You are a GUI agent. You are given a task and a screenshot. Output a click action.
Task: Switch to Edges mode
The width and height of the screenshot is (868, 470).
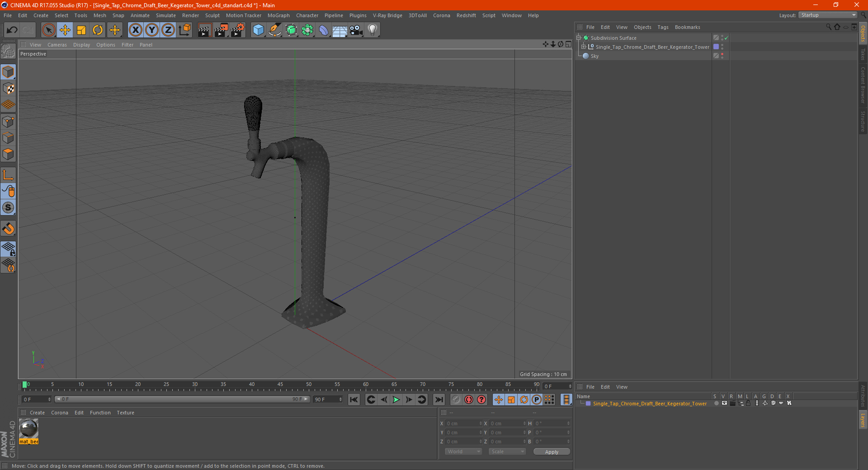pos(8,138)
